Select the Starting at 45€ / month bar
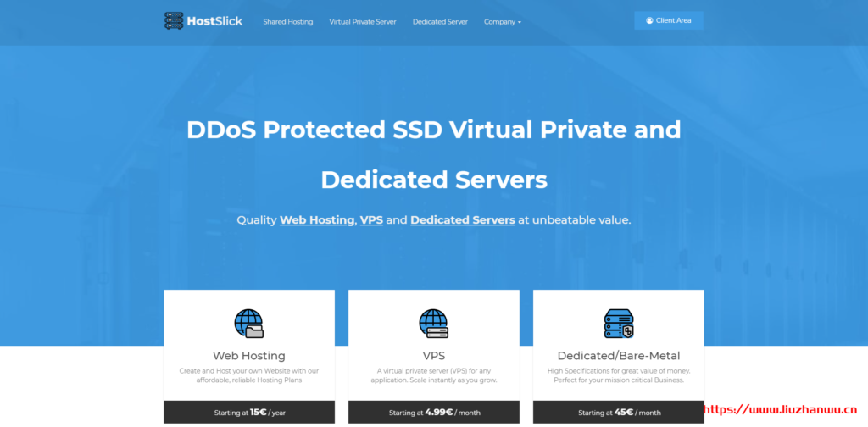The image size is (868, 427). click(618, 413)
